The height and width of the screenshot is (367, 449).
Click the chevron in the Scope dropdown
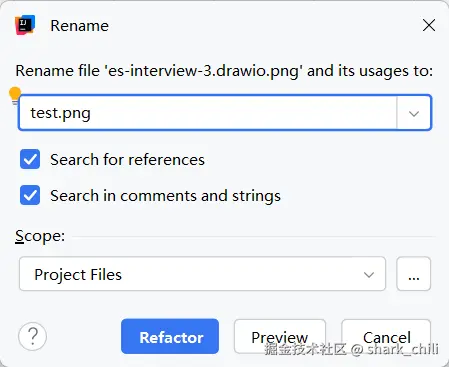tap(369, 275)
